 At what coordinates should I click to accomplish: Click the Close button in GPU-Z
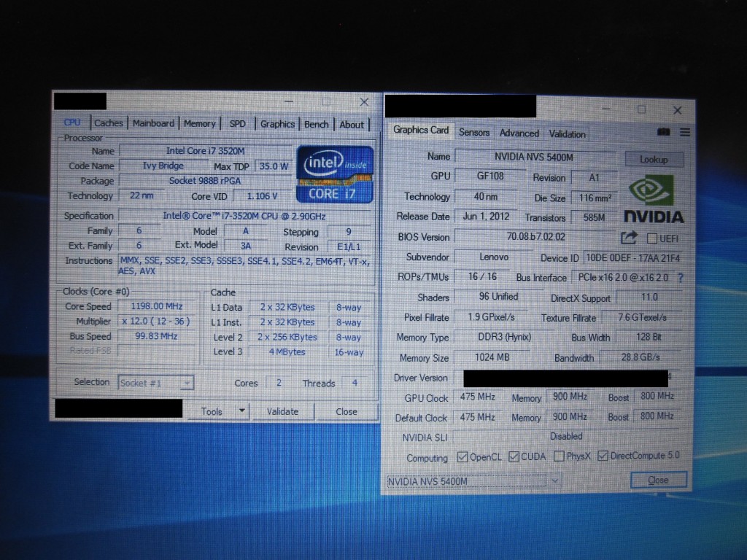(x=659, y=480)
